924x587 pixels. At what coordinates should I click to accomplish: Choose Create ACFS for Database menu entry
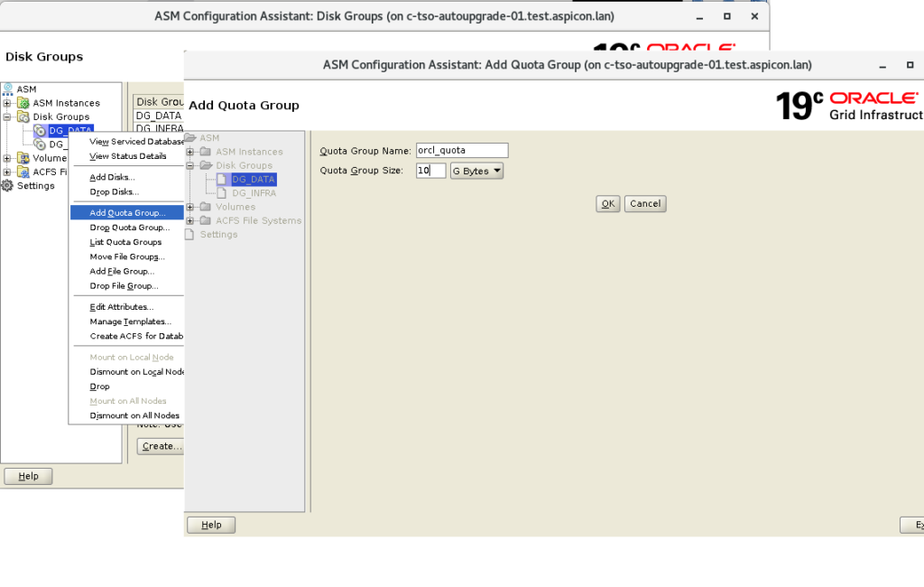pyautogui.click(x=127, y=336)
